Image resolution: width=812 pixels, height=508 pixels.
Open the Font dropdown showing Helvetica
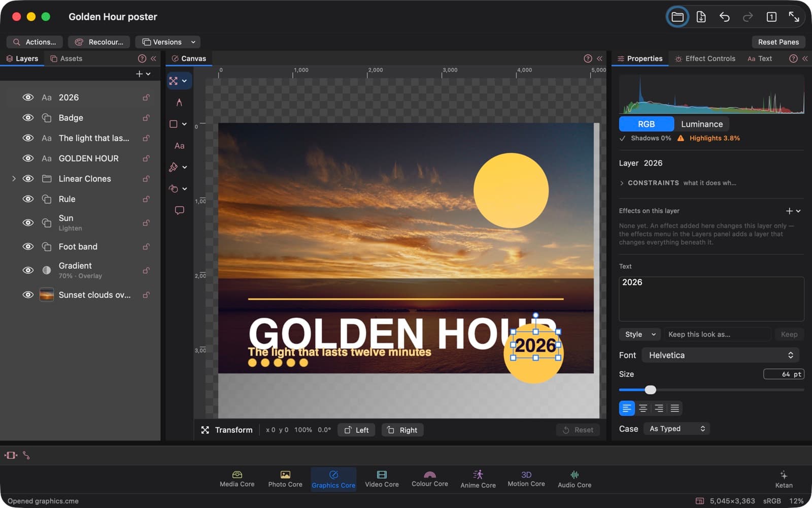[721, 355]
